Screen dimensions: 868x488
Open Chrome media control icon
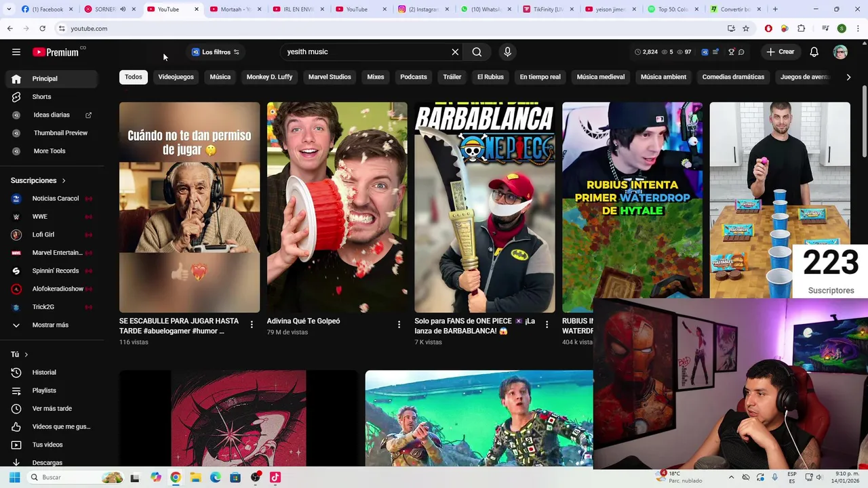point(825,28)
